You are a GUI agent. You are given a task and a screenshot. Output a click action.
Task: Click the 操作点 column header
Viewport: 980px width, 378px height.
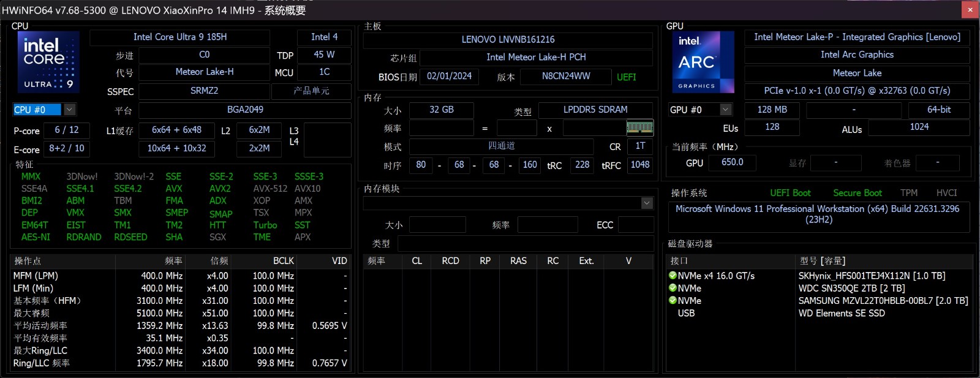pos(61,261)
